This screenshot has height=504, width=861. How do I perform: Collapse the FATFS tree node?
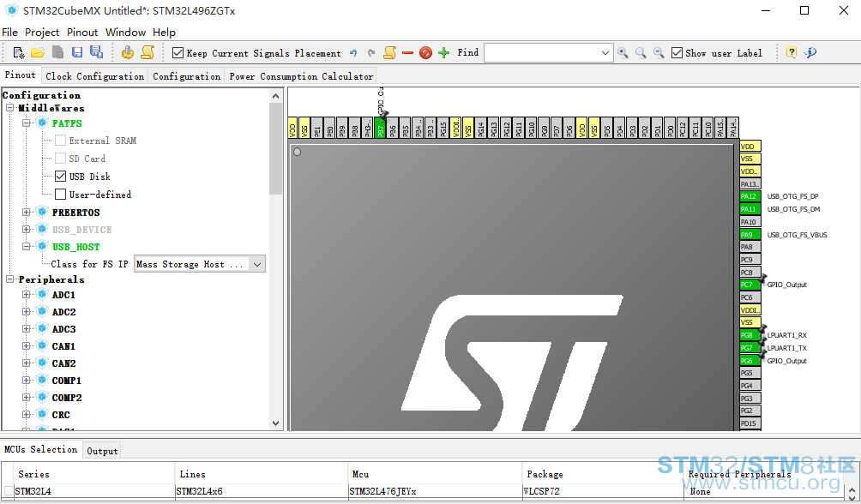(x=26, y=123)
